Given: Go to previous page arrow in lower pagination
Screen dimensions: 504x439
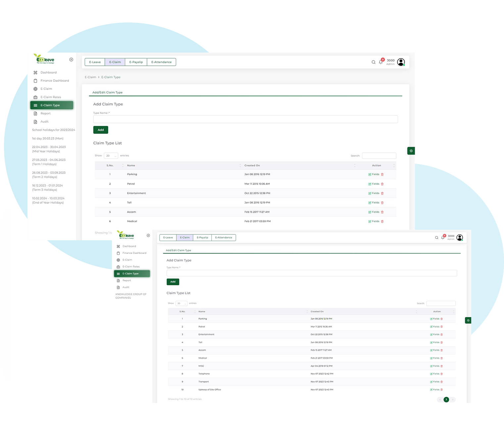Looking at the screenshot, I should point(440,400).
